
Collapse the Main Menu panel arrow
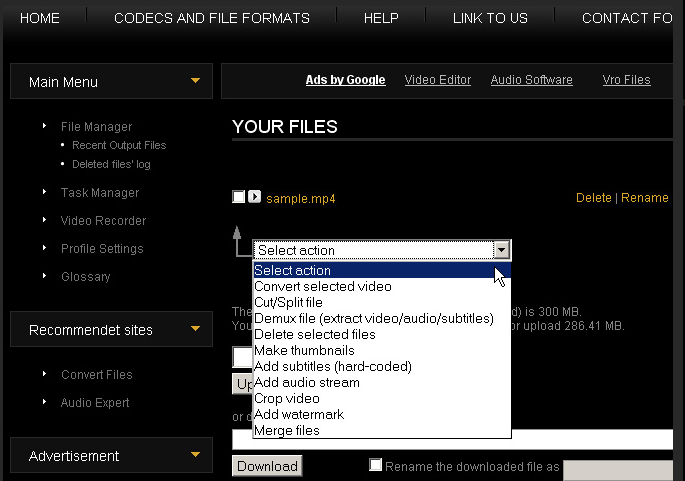195,80
